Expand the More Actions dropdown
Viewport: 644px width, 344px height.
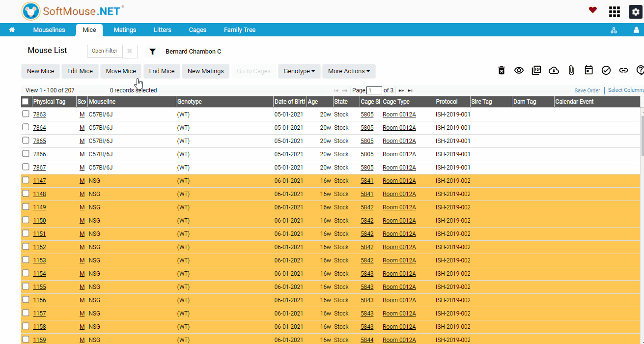tap(349, 71)
